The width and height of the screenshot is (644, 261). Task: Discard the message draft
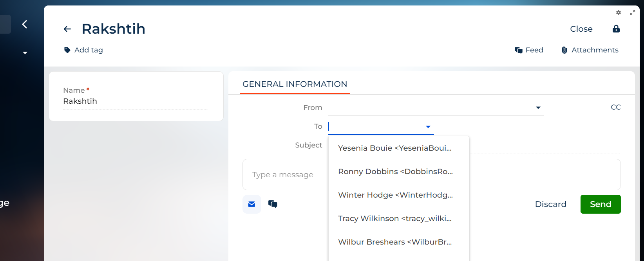click(x=551, y=204)
